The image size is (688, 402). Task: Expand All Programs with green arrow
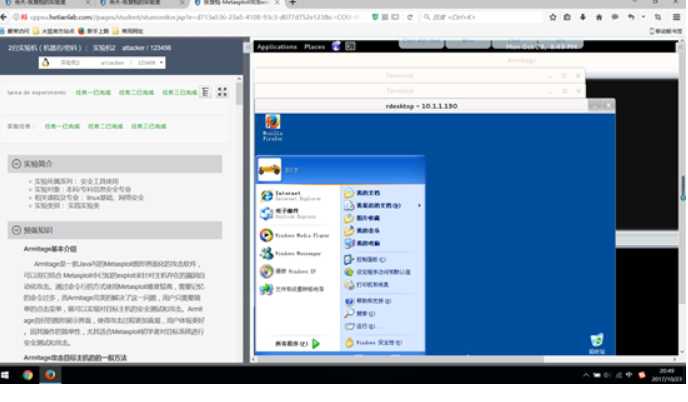click(x=297, y=344)
